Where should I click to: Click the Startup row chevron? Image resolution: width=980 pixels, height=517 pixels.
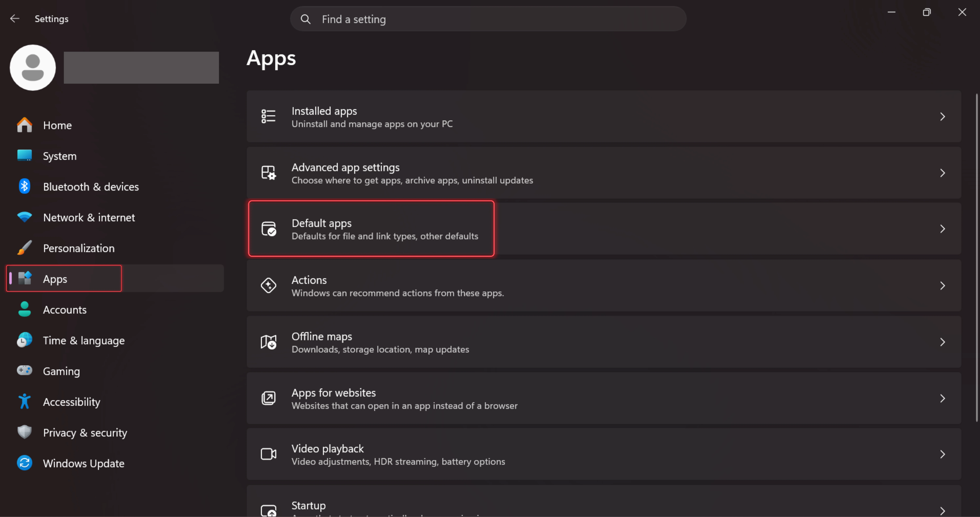pos(943,511)
